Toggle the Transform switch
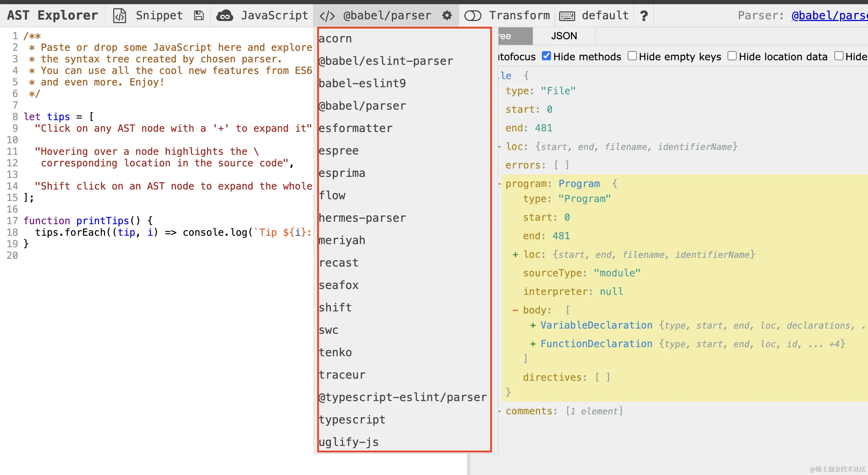This screenshot has height=475, width=868. 473,16
